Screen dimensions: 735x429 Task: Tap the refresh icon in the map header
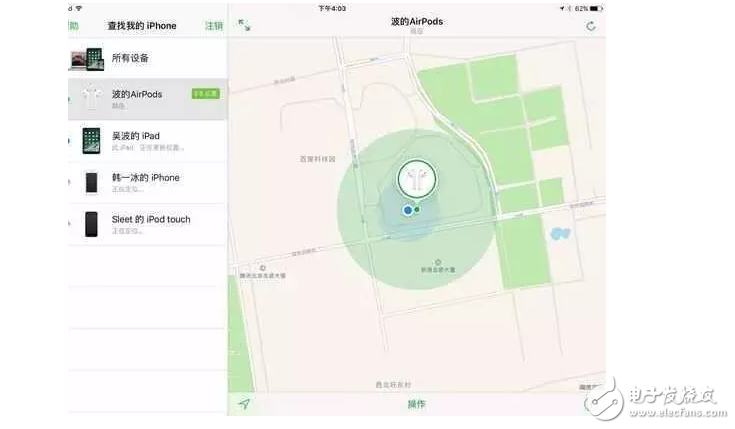click(x=591, y=26)
